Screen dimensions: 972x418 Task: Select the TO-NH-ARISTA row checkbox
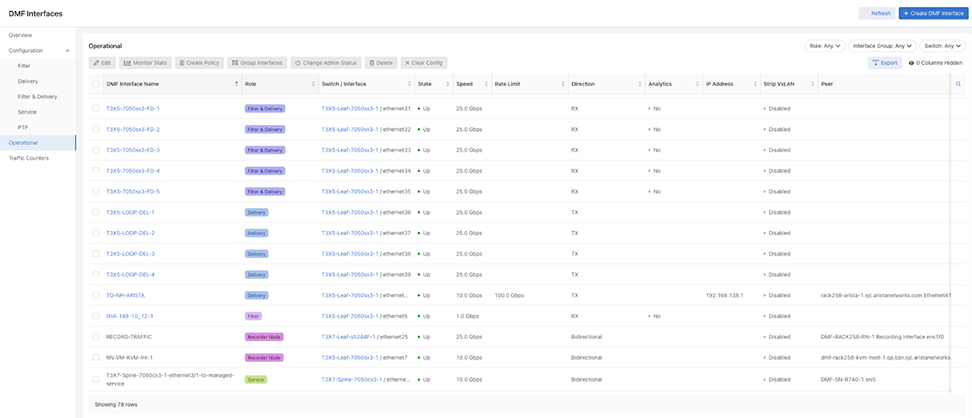tap(96, 295)
